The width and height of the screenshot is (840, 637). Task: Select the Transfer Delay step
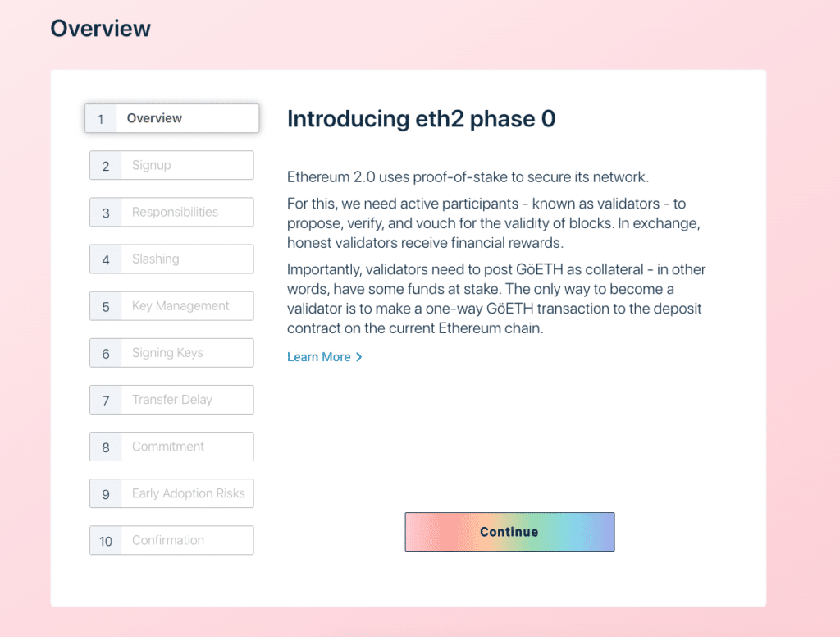click(x=171, y=400)
